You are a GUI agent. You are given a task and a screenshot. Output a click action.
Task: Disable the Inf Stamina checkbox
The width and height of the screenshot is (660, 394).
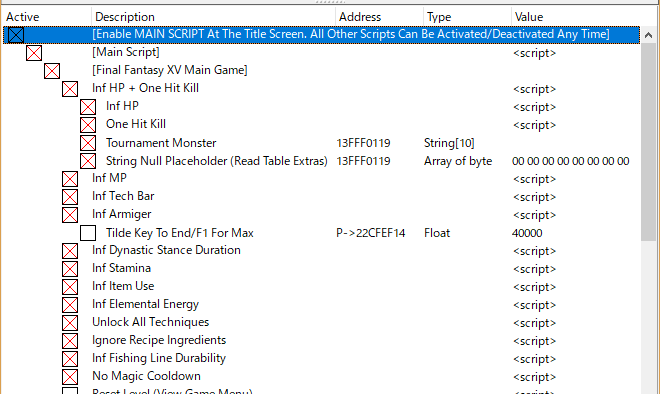pyautogui.click(x=70, y=269)
